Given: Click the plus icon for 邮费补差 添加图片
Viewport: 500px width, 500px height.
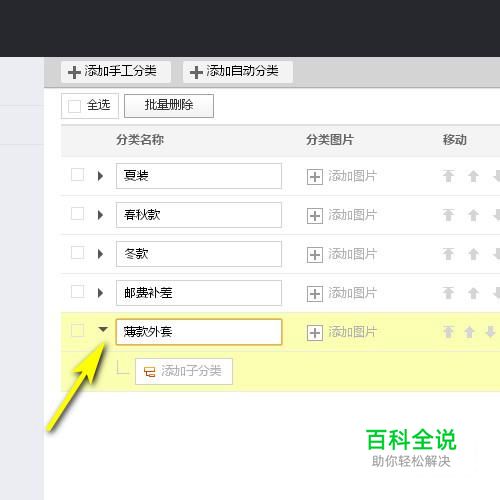Looking at the screenshot, I should pos(315,294).
